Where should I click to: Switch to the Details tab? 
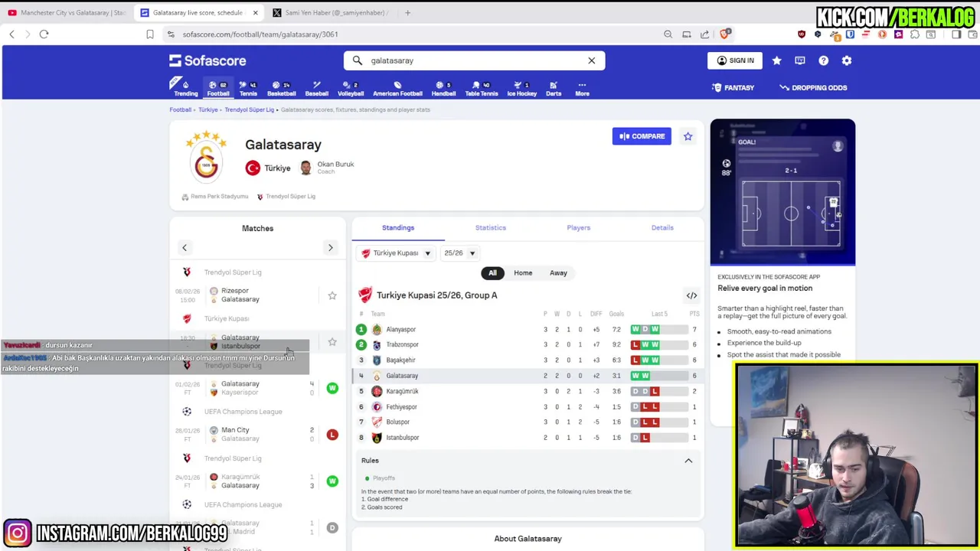662,227
